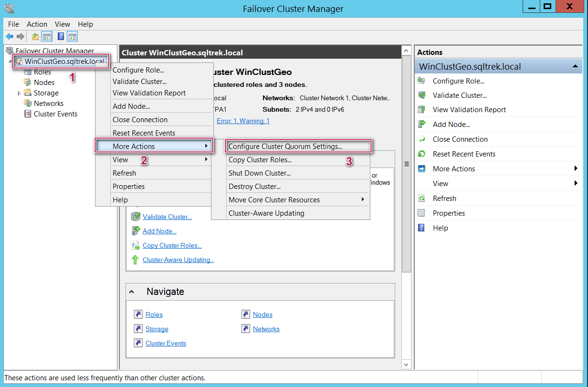Toggle the Show/Hide Console Tree toolbar icon
Viewport: 588px width, 387px height.
click(47, 37)
